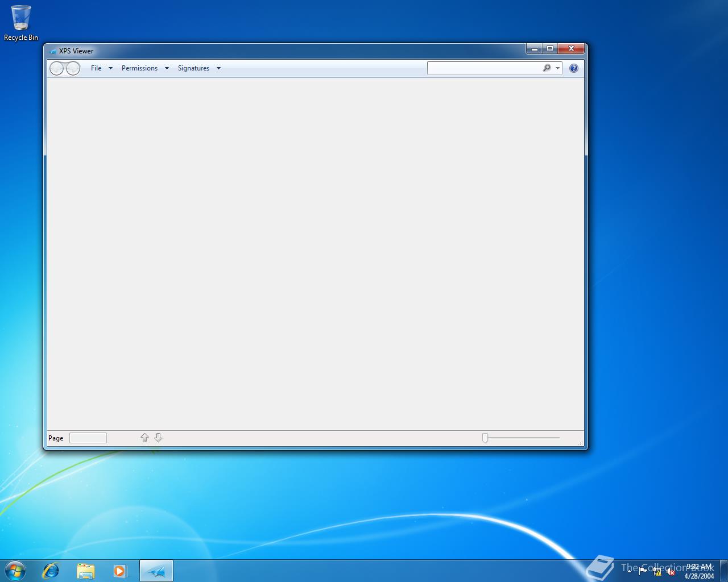Expand the Signatures dropdown arrow
This screenshot has height=582, width=728.
[x=218, y=68]
